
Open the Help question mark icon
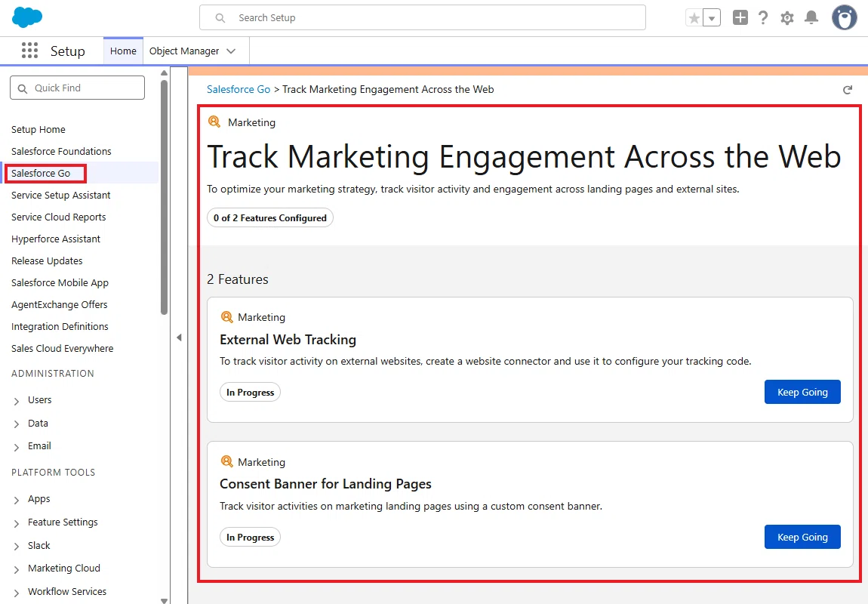pyautogui.click(x=763, y=17)
